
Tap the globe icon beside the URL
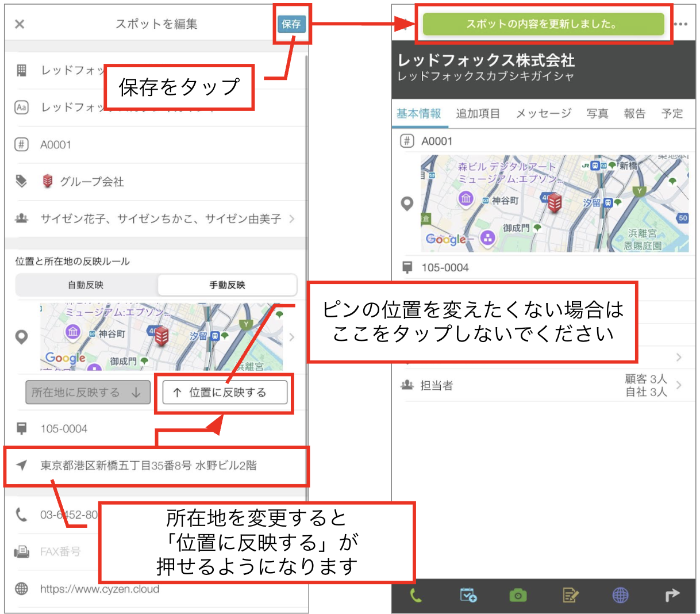click(x=21, y=589)
